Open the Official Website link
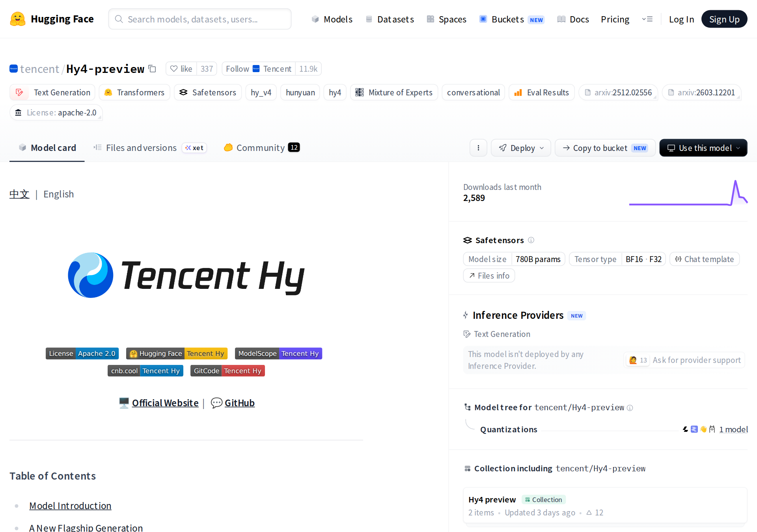 (x=165, y=403)
